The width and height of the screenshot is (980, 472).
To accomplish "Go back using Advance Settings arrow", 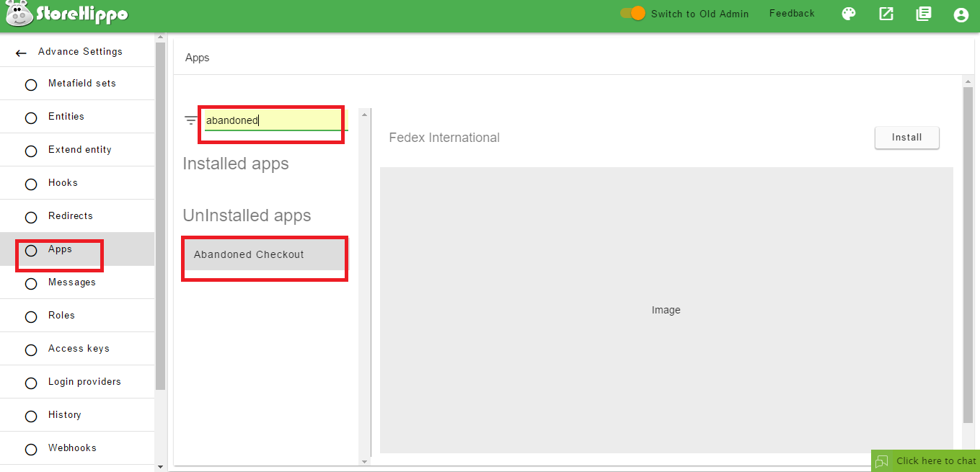I will [x=21, y=53].
